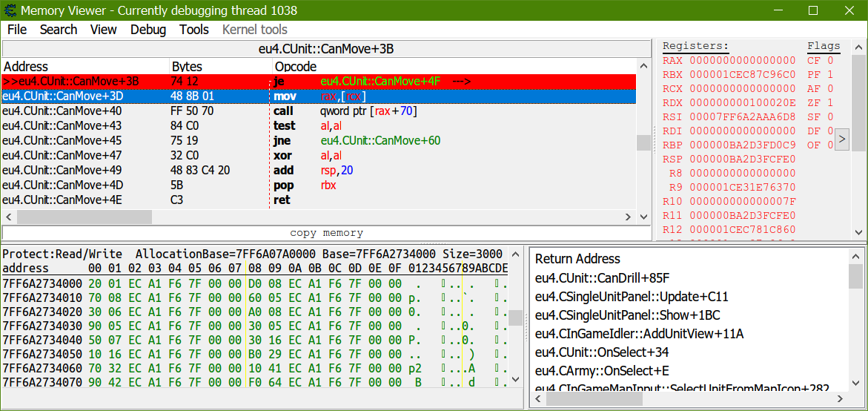
Task: Select the CanMove+47 xor al,al row
Action: pos(319,155)
